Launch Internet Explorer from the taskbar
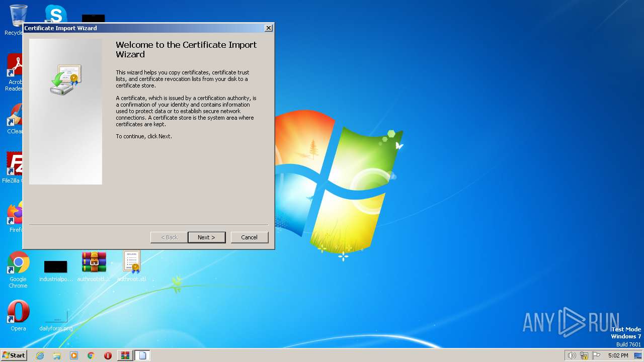 40,355
